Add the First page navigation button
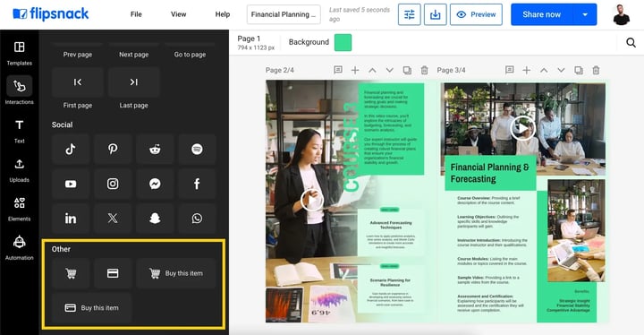Screen dimensions: 644x335 [77, 82]
